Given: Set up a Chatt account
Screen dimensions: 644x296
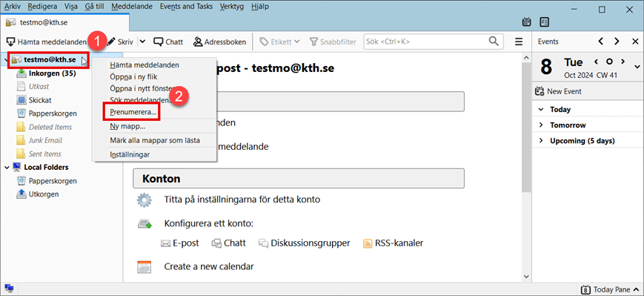Looking at the screenshot, I should point(229,243).
